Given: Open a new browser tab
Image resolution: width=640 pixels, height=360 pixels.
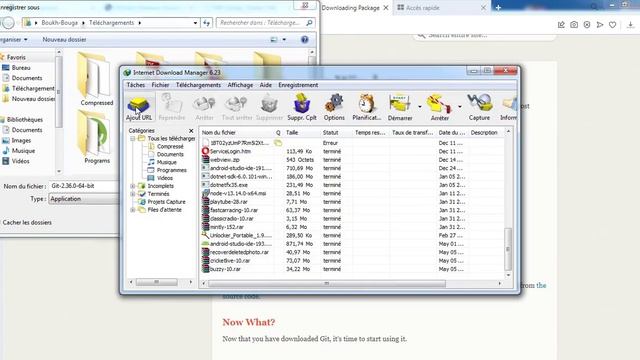Looking at the screenshot, I should (x=498, y=8).
